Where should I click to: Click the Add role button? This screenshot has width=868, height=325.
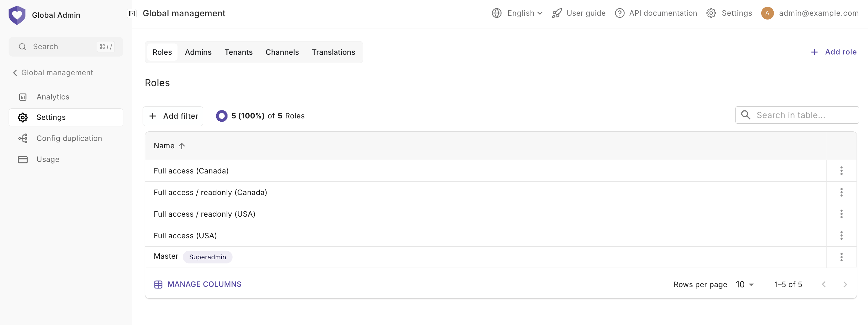(834, 52)
